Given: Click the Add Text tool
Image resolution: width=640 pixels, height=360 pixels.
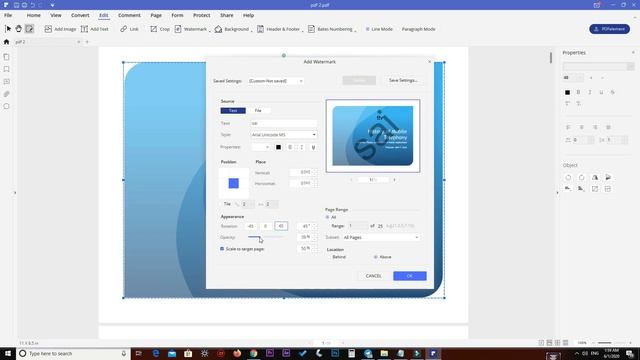Looking at the screenshot, I should (95, 29).
